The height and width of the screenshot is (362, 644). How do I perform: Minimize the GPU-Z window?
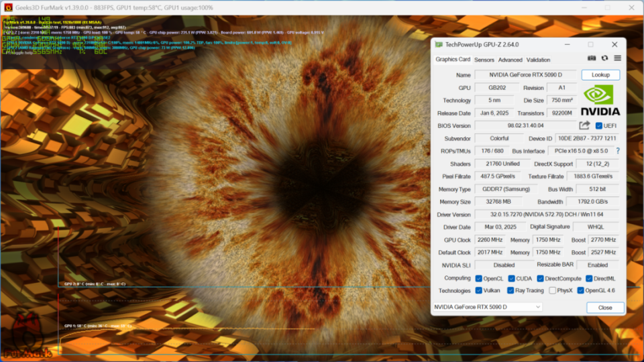click(x=568, y=44)
